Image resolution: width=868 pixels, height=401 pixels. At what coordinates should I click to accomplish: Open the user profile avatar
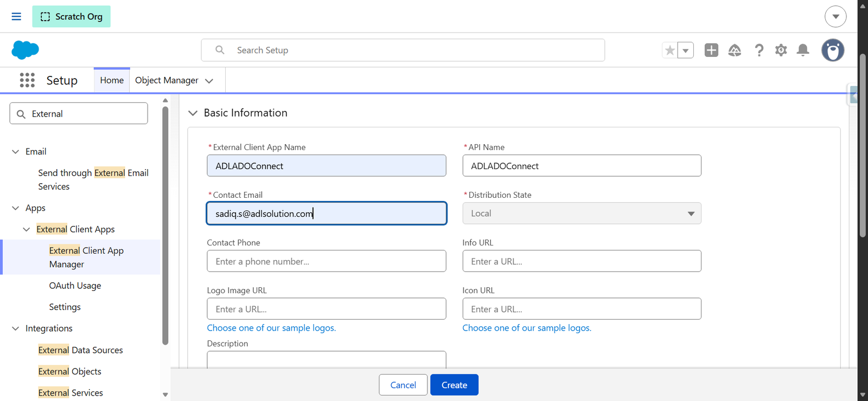[x=833, y=50]
